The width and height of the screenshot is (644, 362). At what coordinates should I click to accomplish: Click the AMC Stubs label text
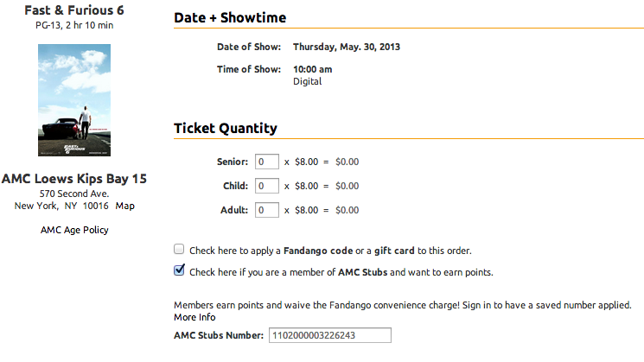click(x=363, y=272)
